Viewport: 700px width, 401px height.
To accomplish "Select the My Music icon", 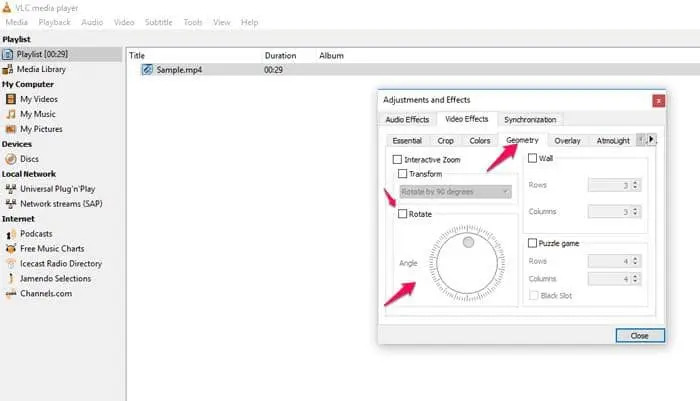I will click(x=10, y=114).
